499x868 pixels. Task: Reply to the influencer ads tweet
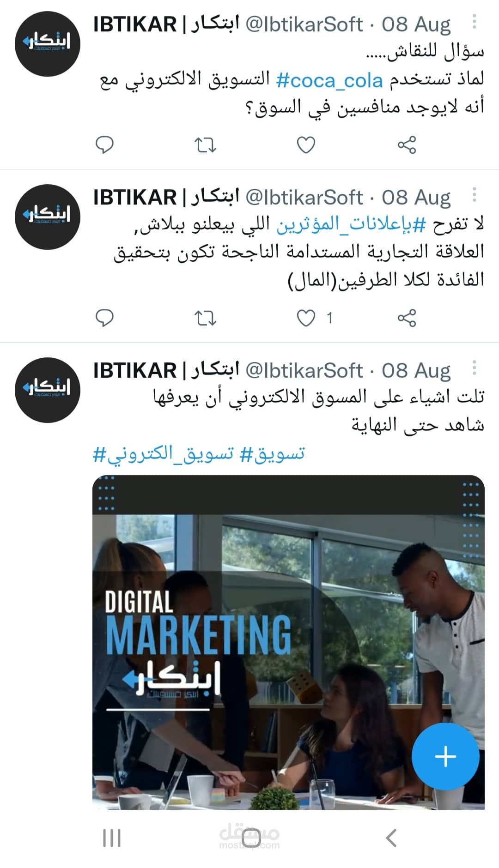tap(104, 318)
